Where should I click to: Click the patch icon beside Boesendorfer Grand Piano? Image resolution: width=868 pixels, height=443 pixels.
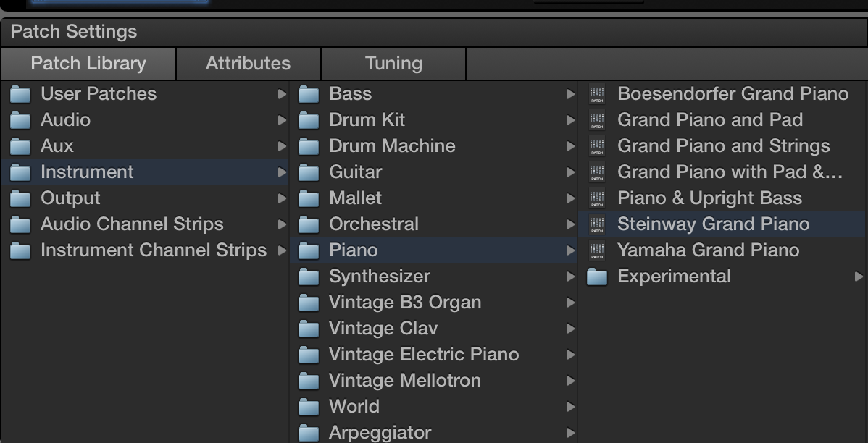pyautogui.click(x=597, y=94)
